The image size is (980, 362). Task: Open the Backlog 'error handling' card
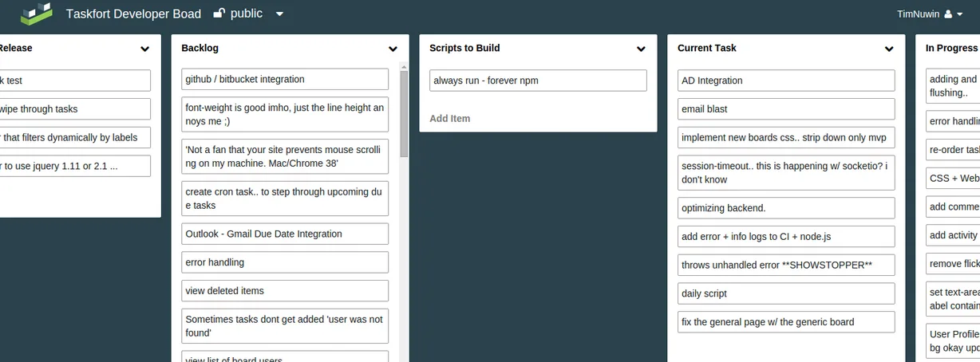(x=285, y=262)
